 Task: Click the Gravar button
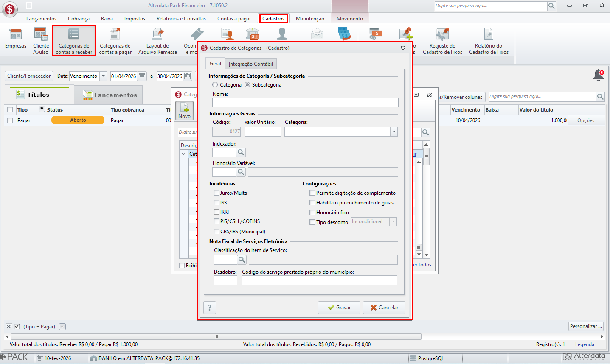click(x=339, y=308)
